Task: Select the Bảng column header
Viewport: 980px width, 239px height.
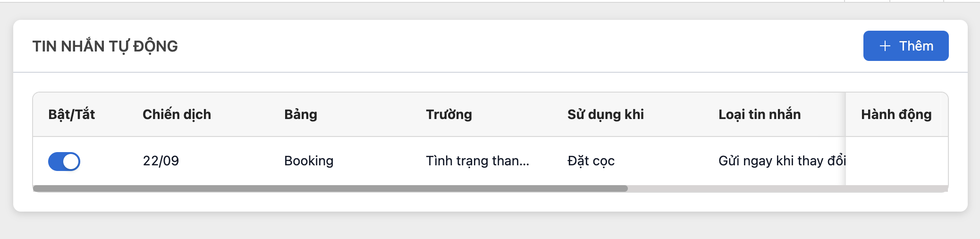Action: [301, 114]
